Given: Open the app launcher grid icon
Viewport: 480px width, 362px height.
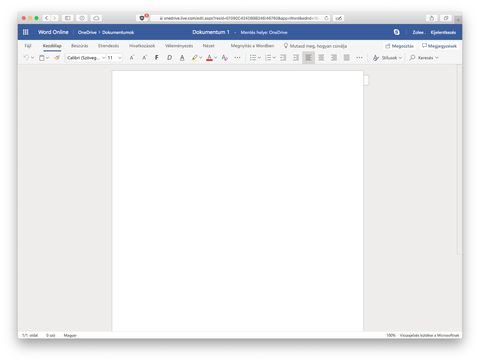Looking at the screenshot, I should pos(26,32).
